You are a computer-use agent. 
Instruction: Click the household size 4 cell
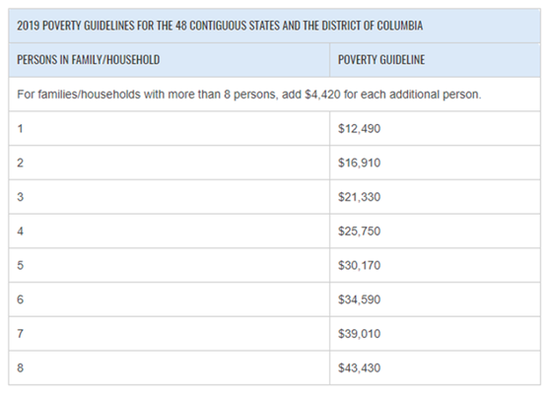169,231
